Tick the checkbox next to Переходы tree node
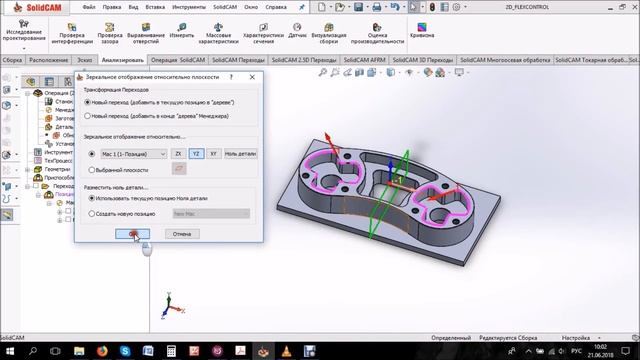640x360 pixels. pyautogui.click(x=36, y=186)
